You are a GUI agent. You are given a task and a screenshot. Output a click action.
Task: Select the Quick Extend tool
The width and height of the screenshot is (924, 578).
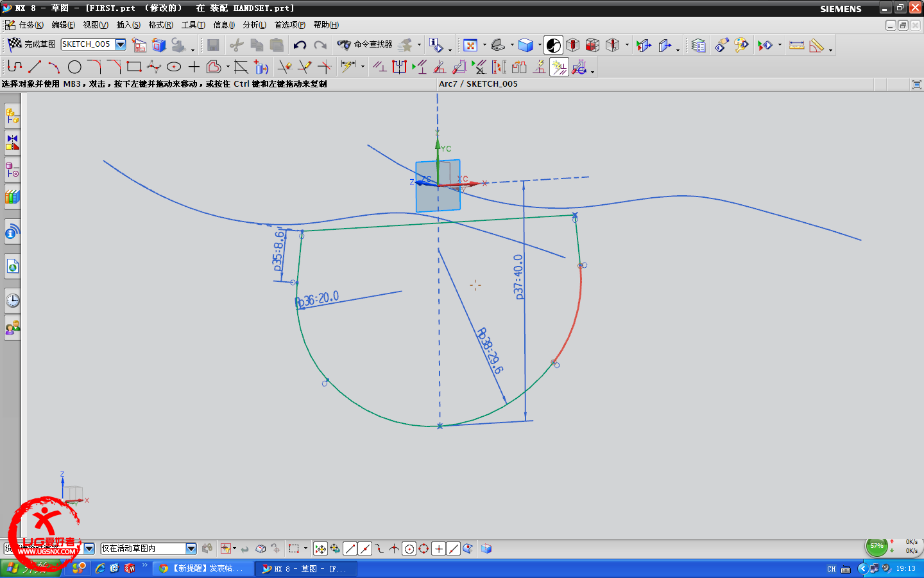(x=305, y=66)
